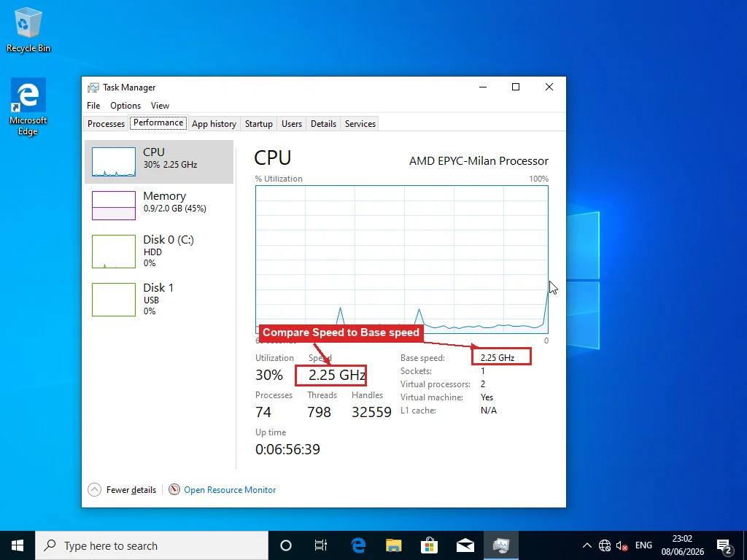747x560 pixels.
Task: Launch Edge from the taskbar
Action: coord(357,545)
